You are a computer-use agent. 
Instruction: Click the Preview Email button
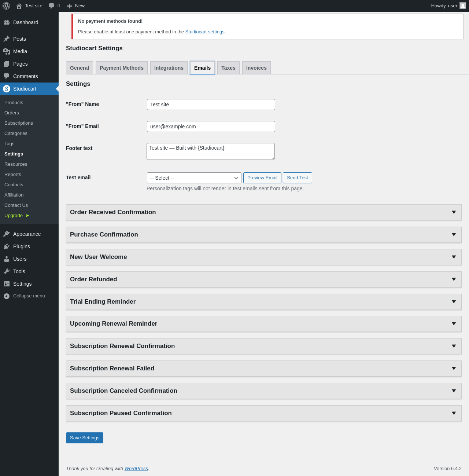pyautogui.click(x=262, y=178)
